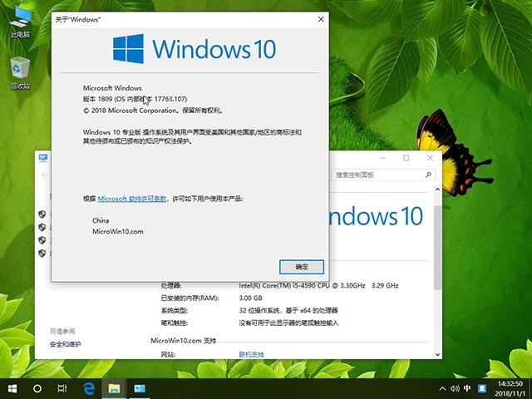Minimize the System window
Image resolution: width=532 pixels, height=399 pixels.
[x=383, y=158]
